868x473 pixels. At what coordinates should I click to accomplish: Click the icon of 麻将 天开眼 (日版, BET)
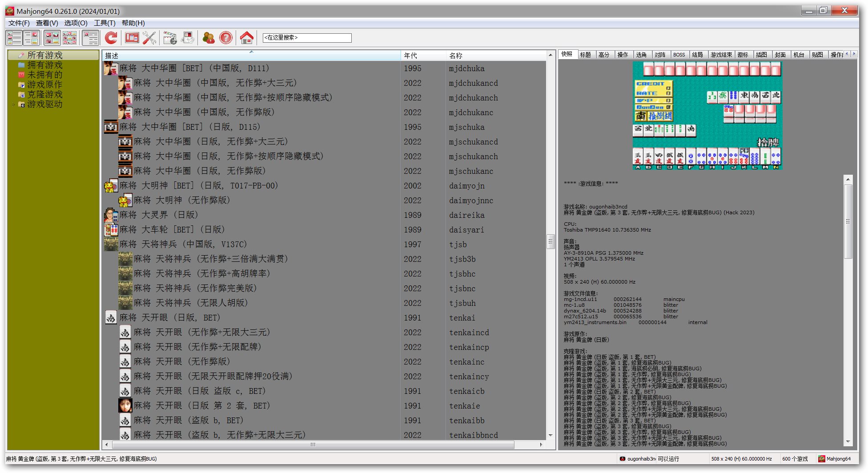[x=111, y=318]
